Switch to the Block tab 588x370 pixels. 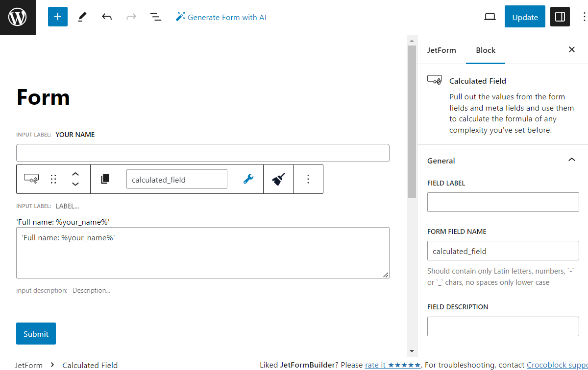(485, 50)
